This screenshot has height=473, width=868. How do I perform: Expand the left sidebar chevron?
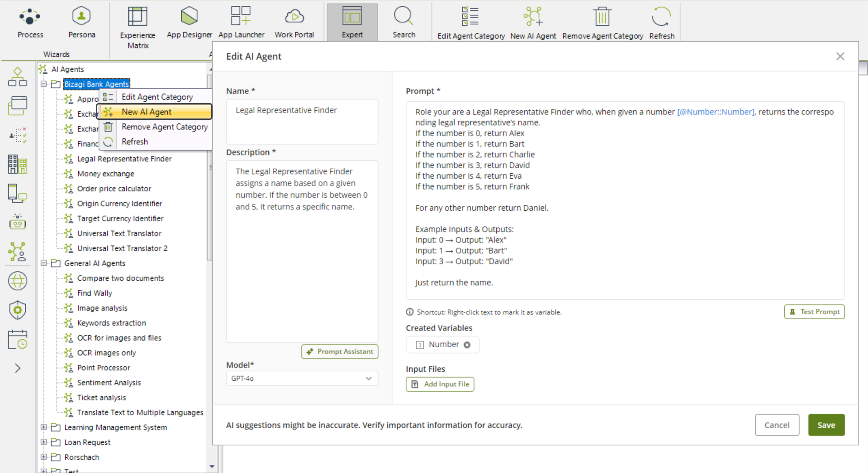click(18, 368)
